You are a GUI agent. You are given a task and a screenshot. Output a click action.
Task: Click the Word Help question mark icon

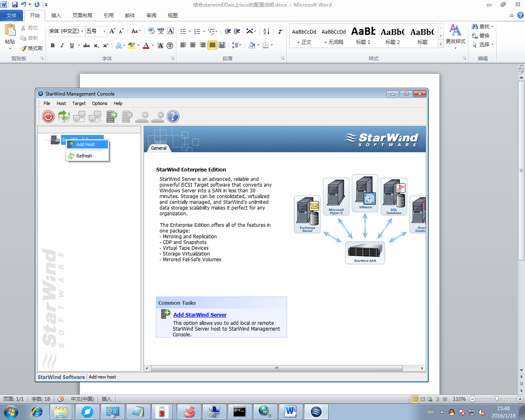point(520,15)
